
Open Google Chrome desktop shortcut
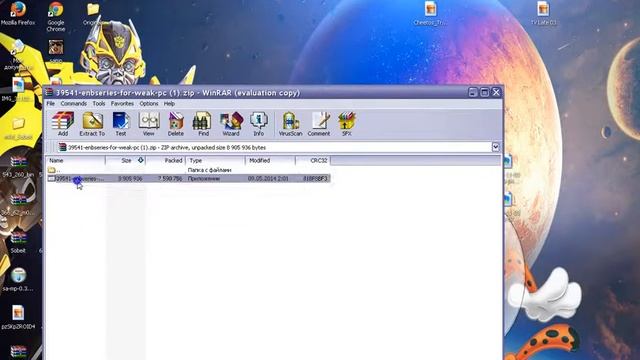pos(56,17)
